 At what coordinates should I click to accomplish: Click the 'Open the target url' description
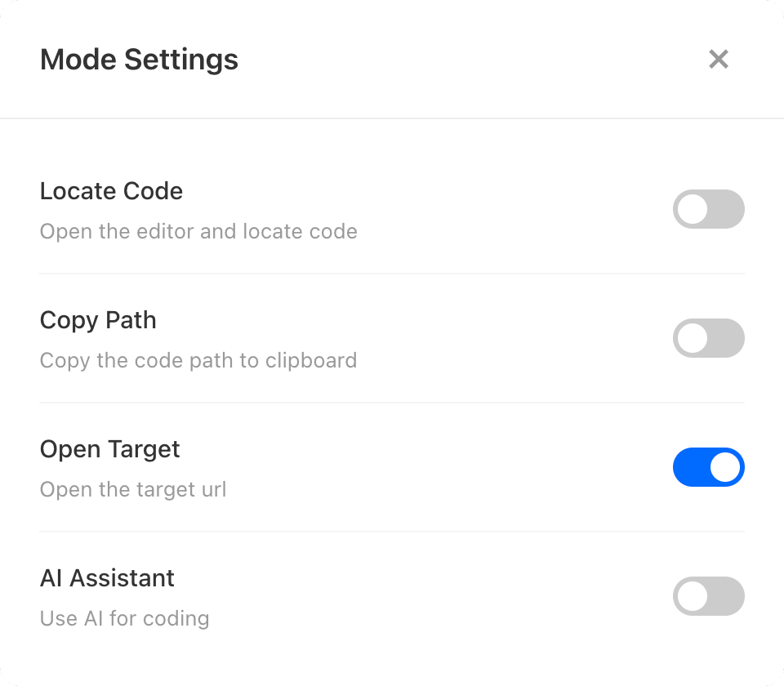tap(133, 490)
